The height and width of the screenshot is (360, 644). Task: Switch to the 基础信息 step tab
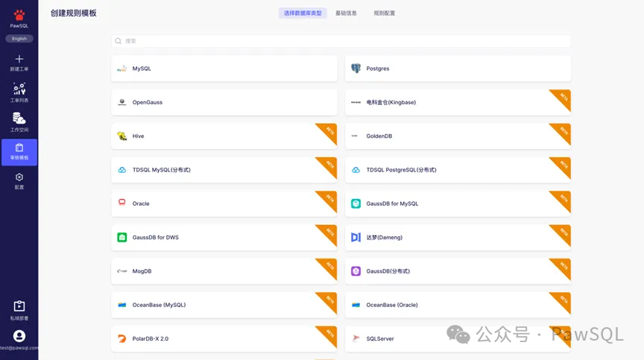(x=346, y=13)
